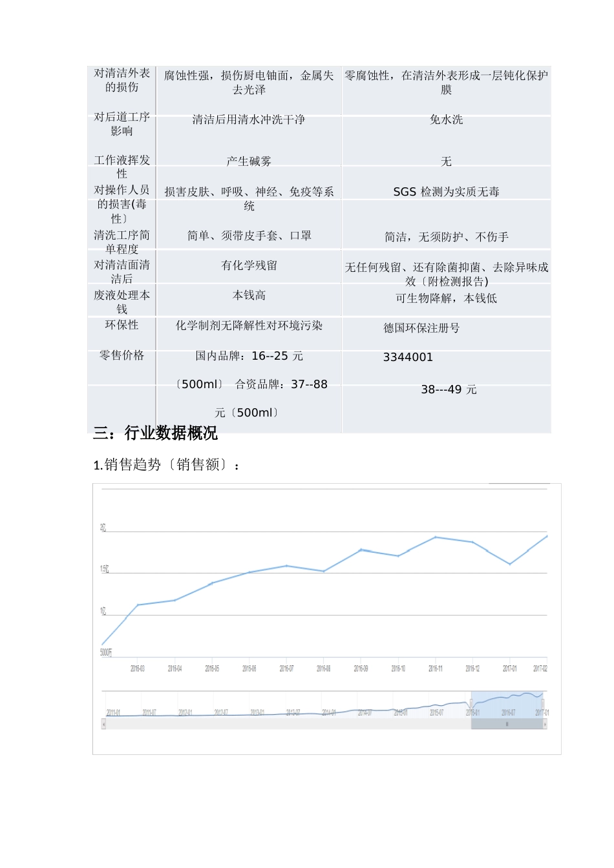Click the text 合资品牌：37--88
614x868 pixels.
pos(281,384)
